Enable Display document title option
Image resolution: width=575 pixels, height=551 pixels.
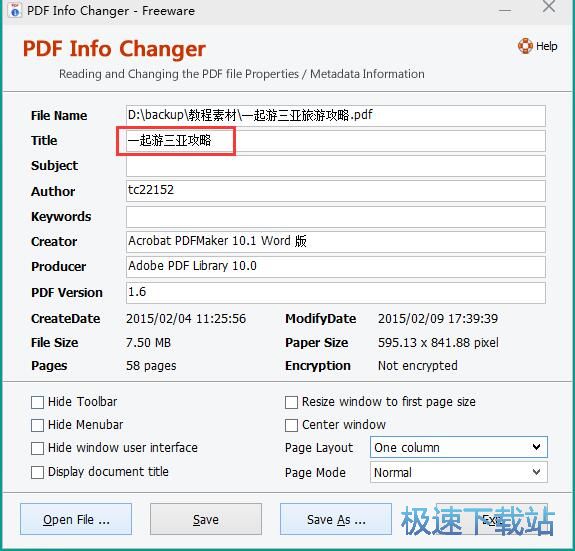(37, 472)
